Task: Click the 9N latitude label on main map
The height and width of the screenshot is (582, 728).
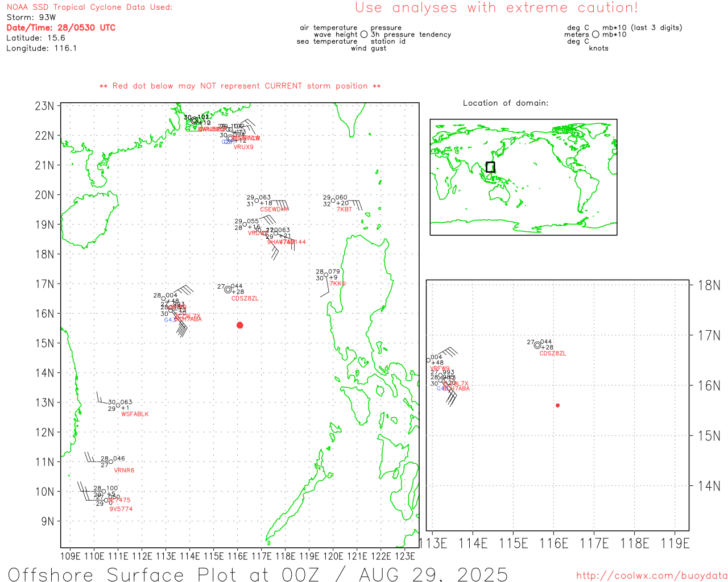Action: pyautogui.click(x=48, y=521)
